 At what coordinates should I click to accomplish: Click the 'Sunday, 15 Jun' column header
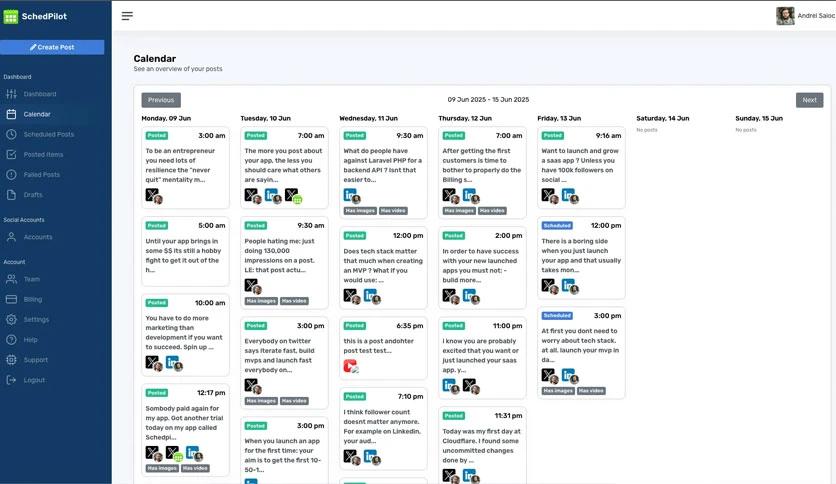pyautogui.click(x=759, y=118)
